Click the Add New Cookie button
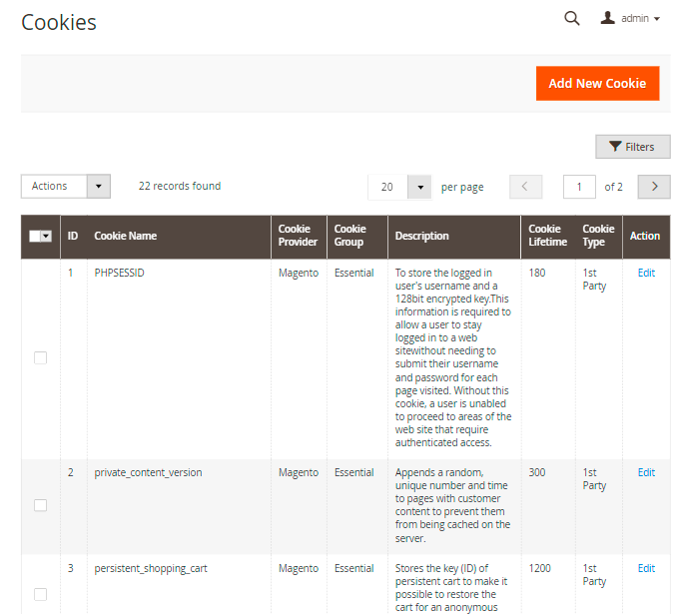Image resolution: width=683 pixels, height=616 pixels. click(x=597, y=83)
